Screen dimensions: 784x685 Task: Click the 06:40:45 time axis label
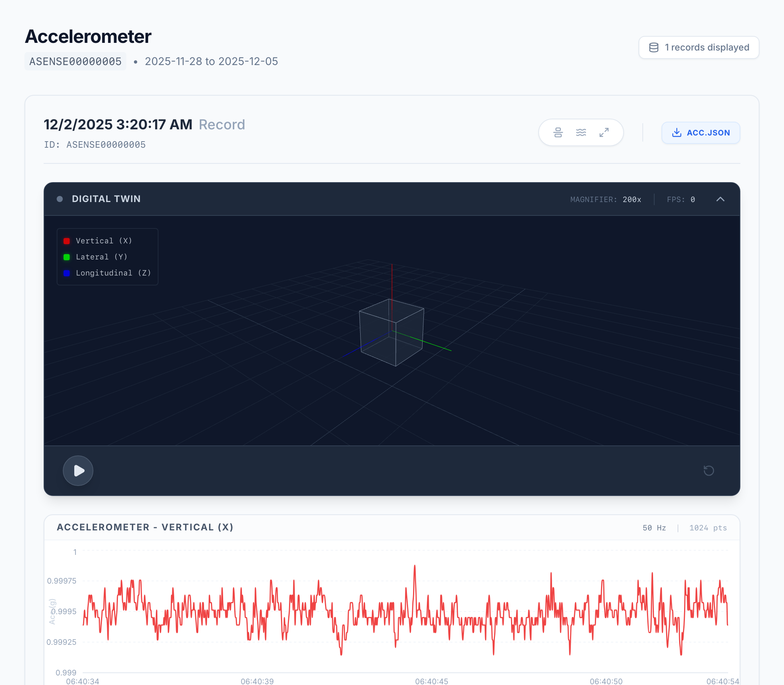click(432, 681)
